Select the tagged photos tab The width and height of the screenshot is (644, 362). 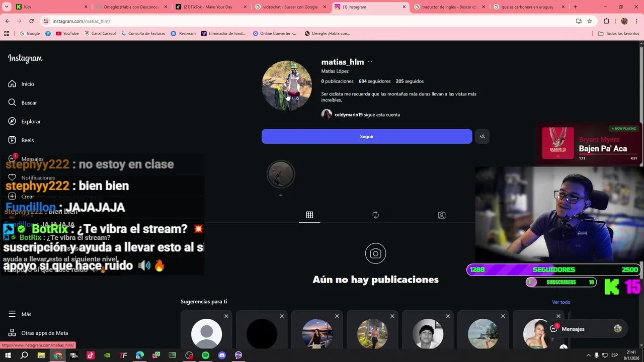coord(442,215)
